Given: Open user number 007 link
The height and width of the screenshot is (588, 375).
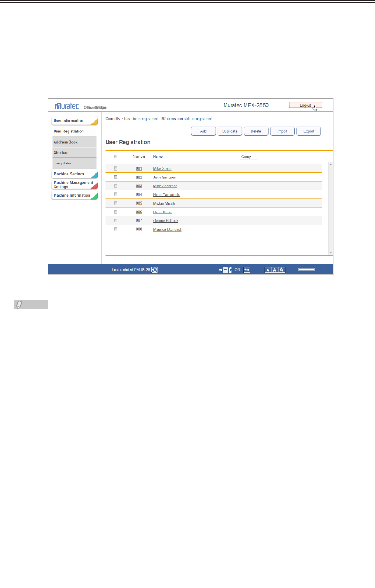Looking at the screenshot, I should [139, 220].
